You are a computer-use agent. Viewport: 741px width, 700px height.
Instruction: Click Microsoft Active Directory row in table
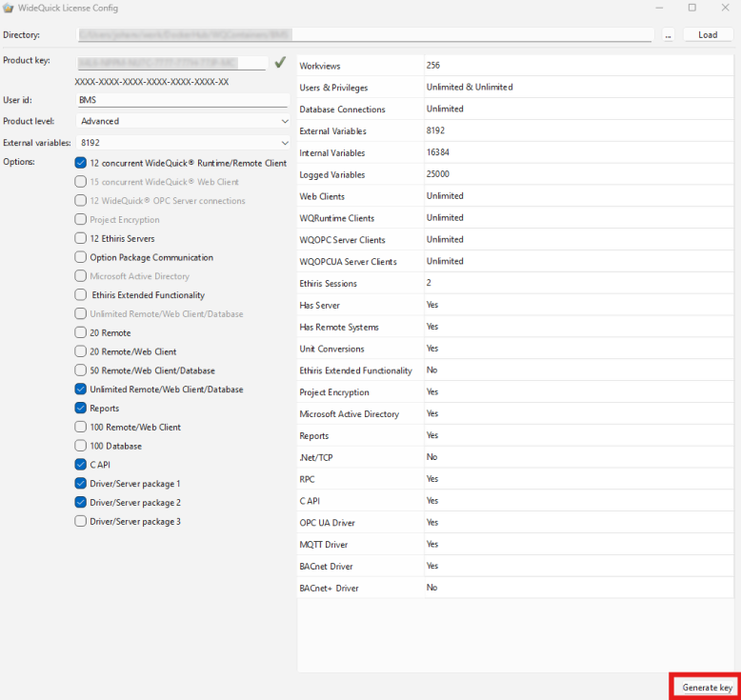515,414
